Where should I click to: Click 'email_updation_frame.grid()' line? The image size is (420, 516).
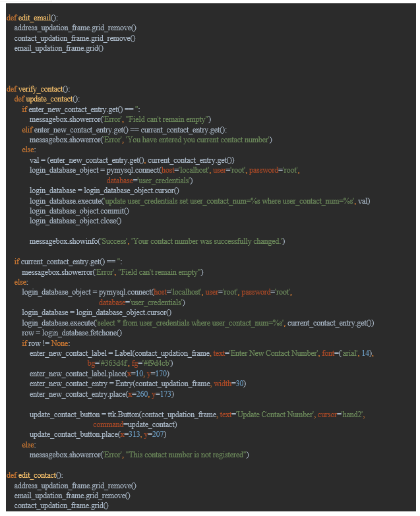(x=59, y=48)
